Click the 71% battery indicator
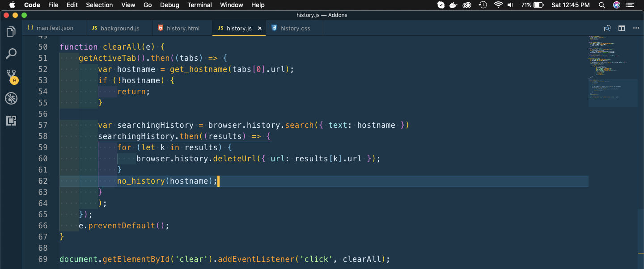The height and width of the screenshot is (269, 644). pyautogui.click(x=532, y=5)
